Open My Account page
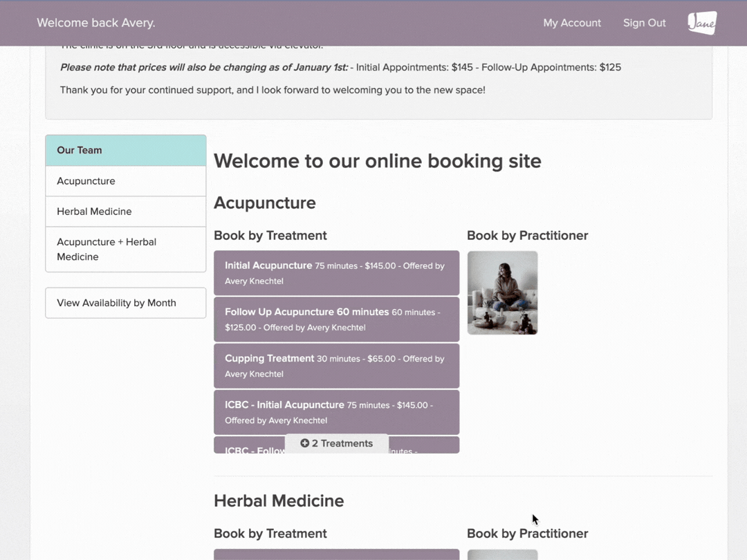Image resolution: width=747 pixels, height=560 pixels. 572,23
